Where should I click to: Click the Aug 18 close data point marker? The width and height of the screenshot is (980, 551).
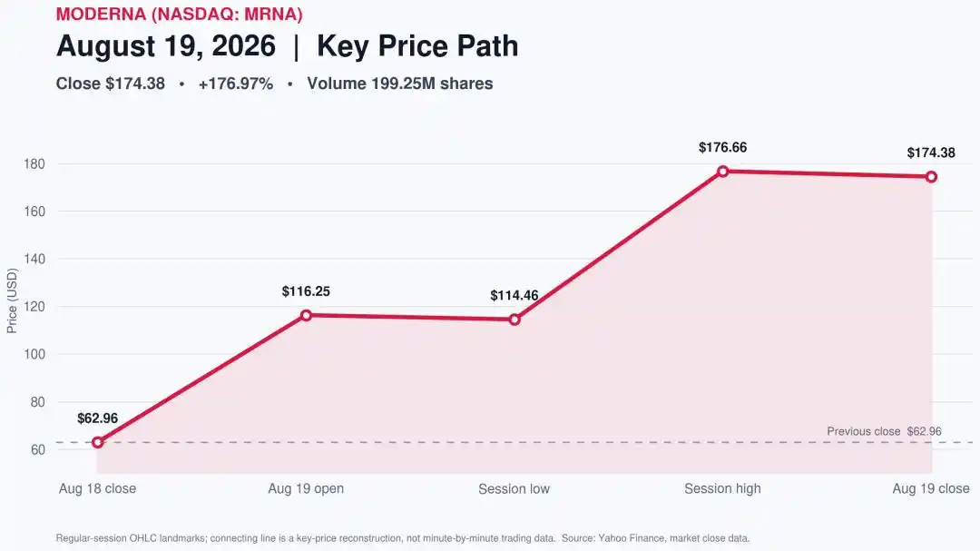pyautogui.click(x=97, y=442)
